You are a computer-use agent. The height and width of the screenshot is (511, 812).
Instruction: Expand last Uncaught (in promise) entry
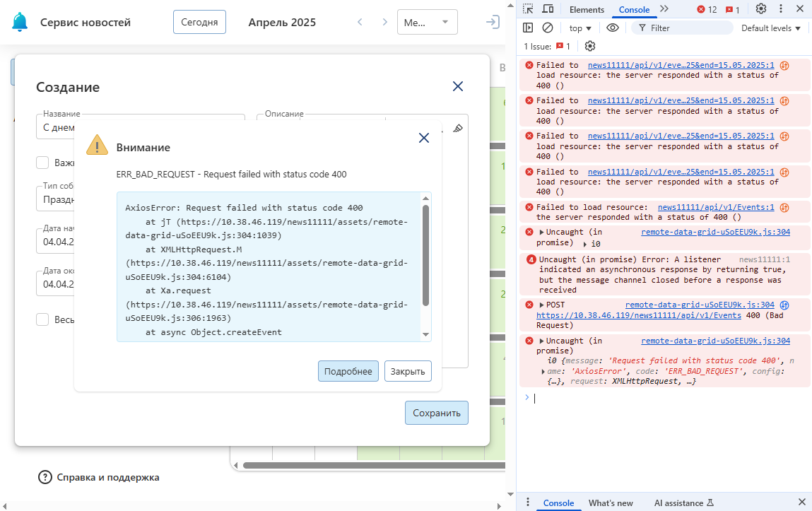pos(541,341)
